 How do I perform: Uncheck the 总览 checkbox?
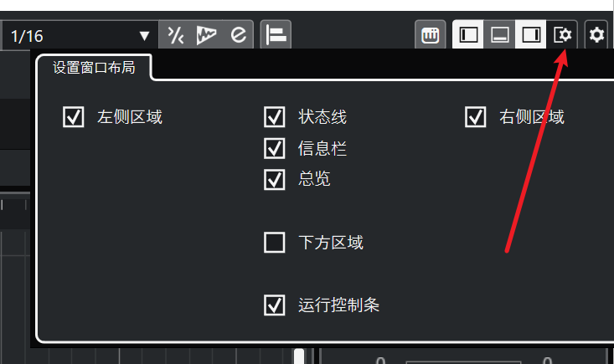pos(274,179)
